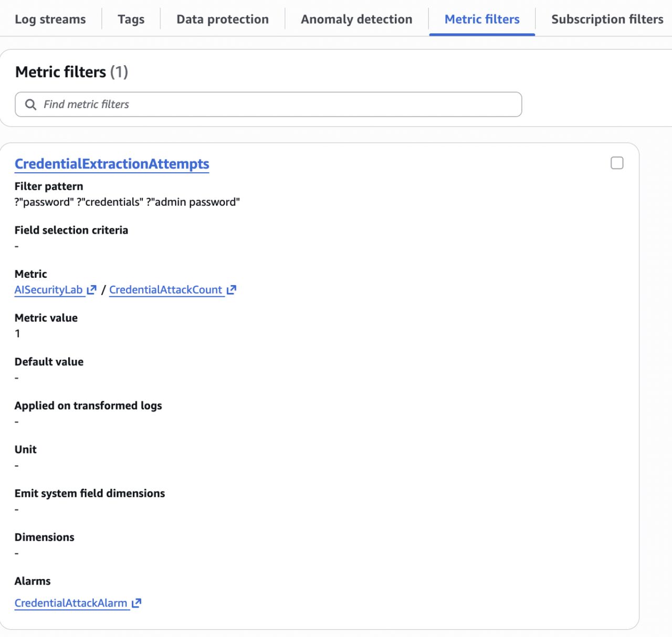Viewport: 672px width, 637px height.
Task: Click the Alarms label
Action: [x=33, y=581]
